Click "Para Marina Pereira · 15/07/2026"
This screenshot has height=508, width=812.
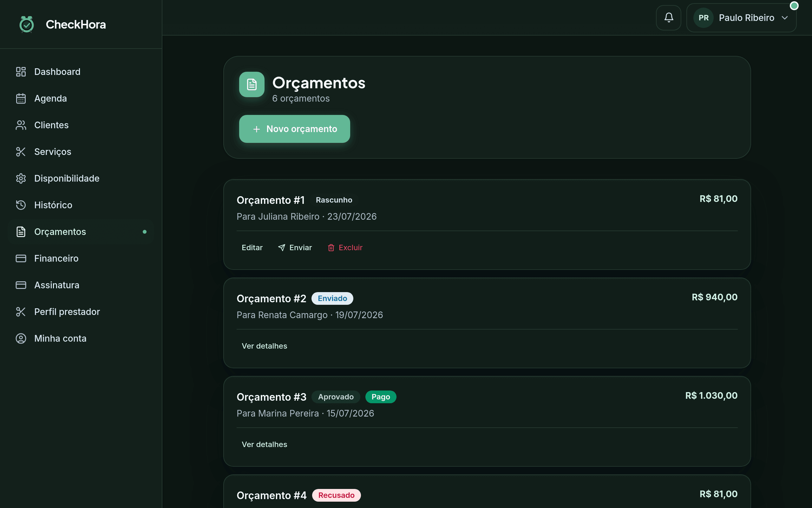pos(305,413)
